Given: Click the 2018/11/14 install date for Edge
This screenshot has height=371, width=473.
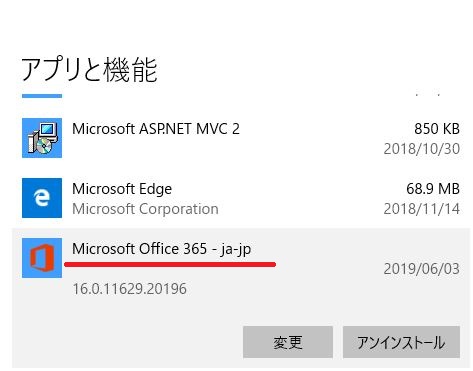Looking at the screenshot, I should click(x=422, y=209).
